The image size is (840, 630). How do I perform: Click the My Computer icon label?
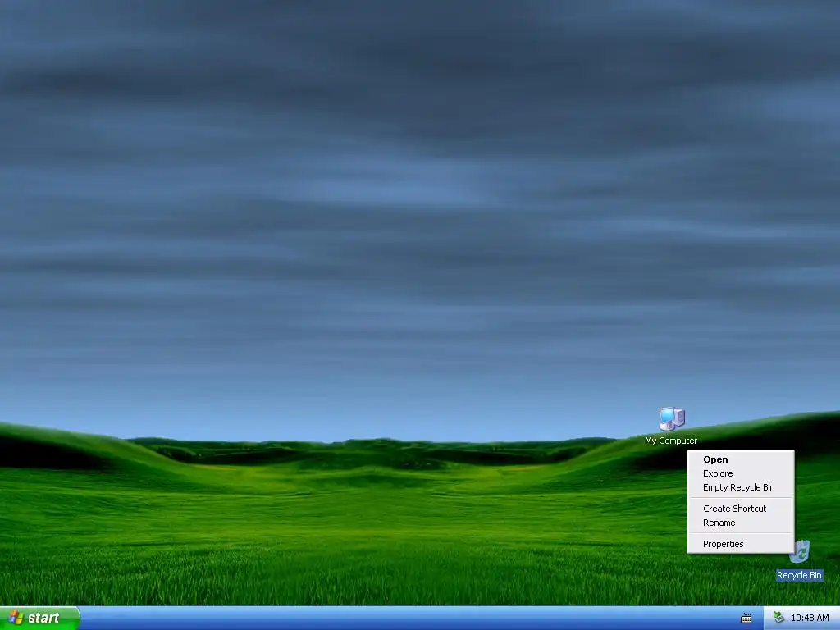click(x=671, y=441)
